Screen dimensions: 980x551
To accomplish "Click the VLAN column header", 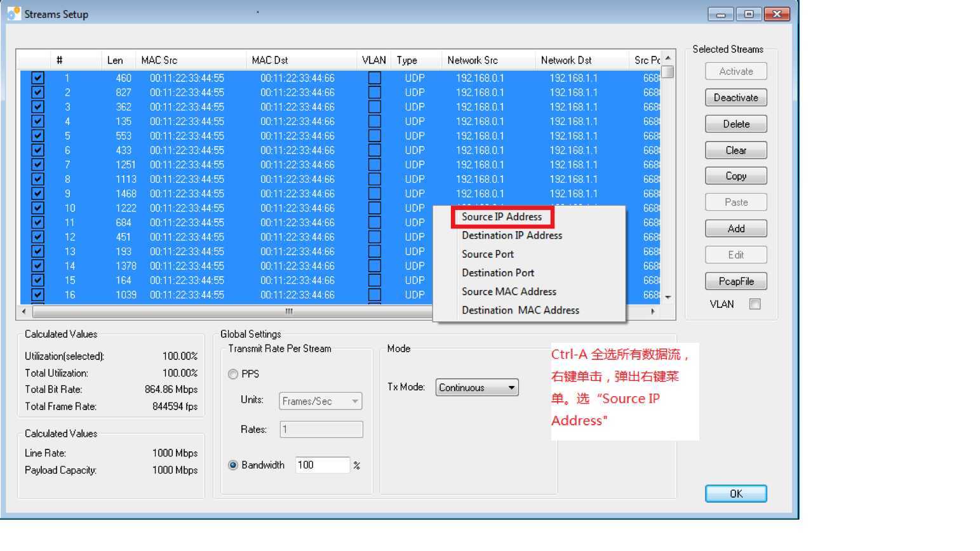I will click(374, 60).
